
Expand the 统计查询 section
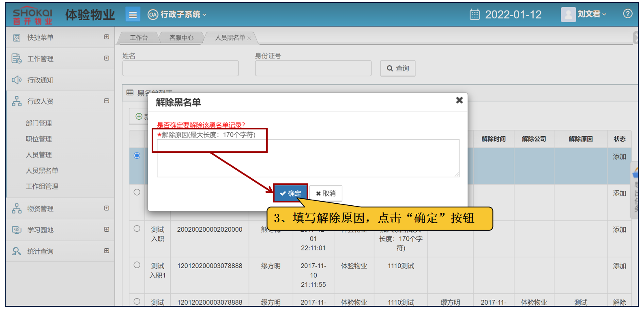(x=106, y=251)
